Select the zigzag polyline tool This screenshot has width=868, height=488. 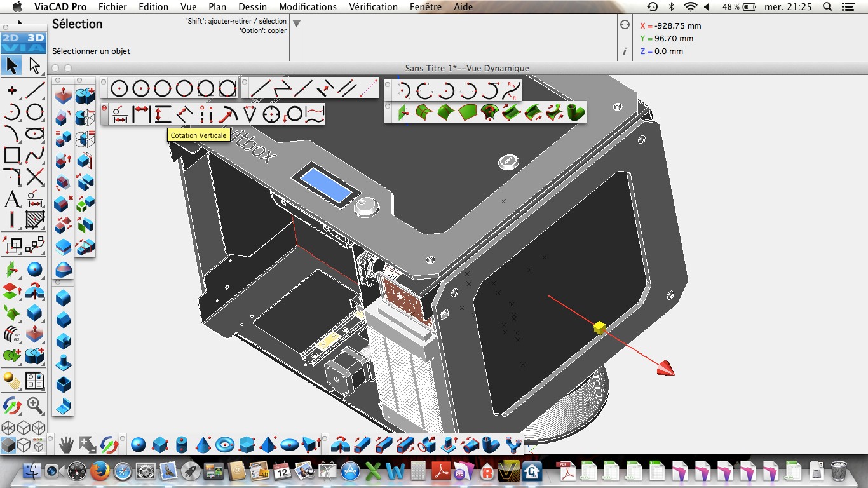281,88
